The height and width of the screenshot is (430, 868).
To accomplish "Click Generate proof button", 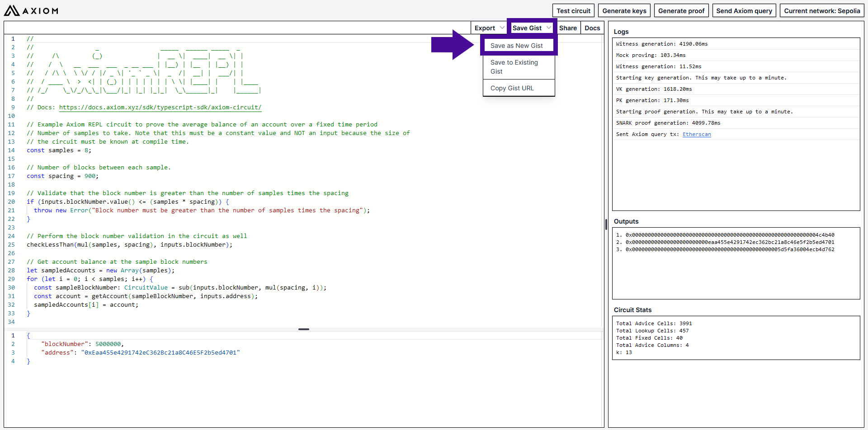I will (681, 11).
